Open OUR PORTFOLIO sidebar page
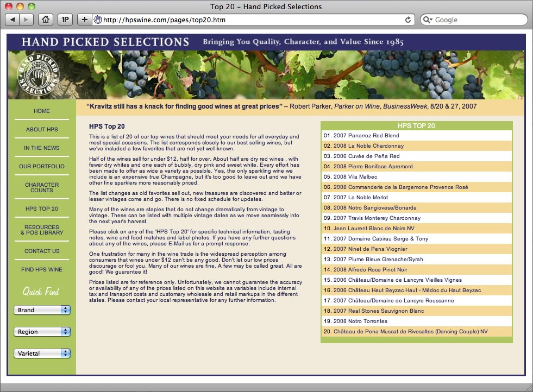533x392 pixels. point(41,166)
